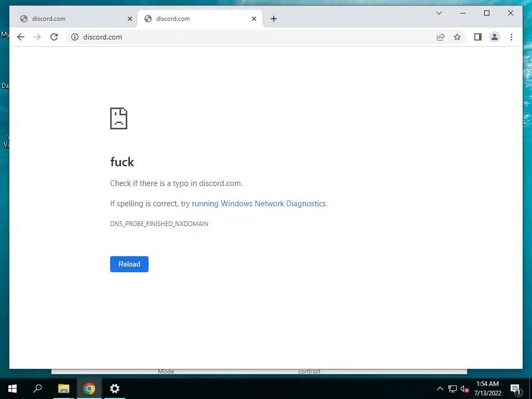Open the notification action center

click(x=515, y=389)
